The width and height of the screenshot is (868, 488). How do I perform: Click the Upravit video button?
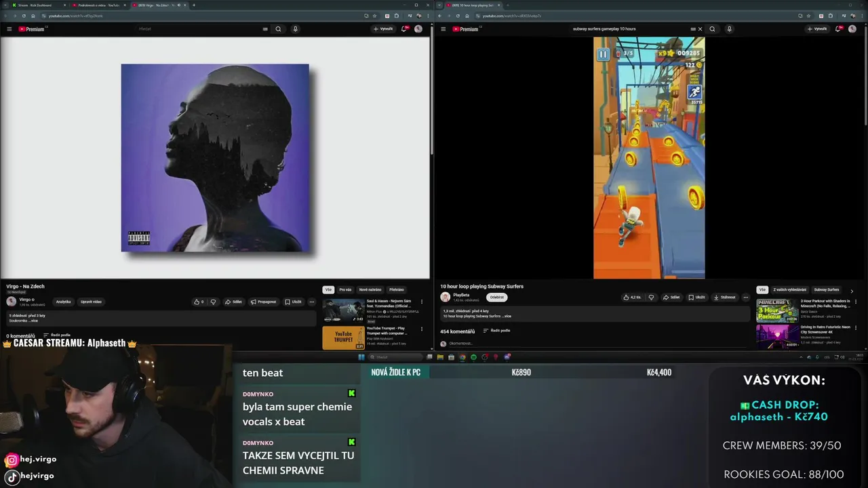[x=91, y=302]
